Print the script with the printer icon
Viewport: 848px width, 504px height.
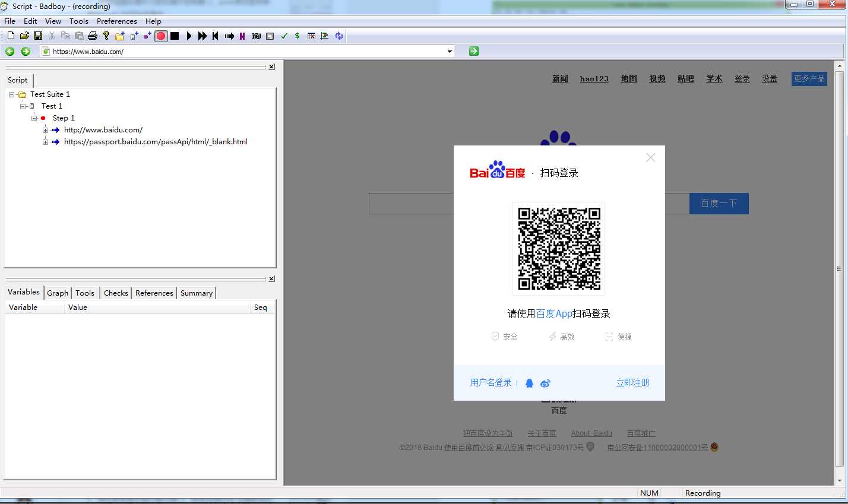pos(93,36)
